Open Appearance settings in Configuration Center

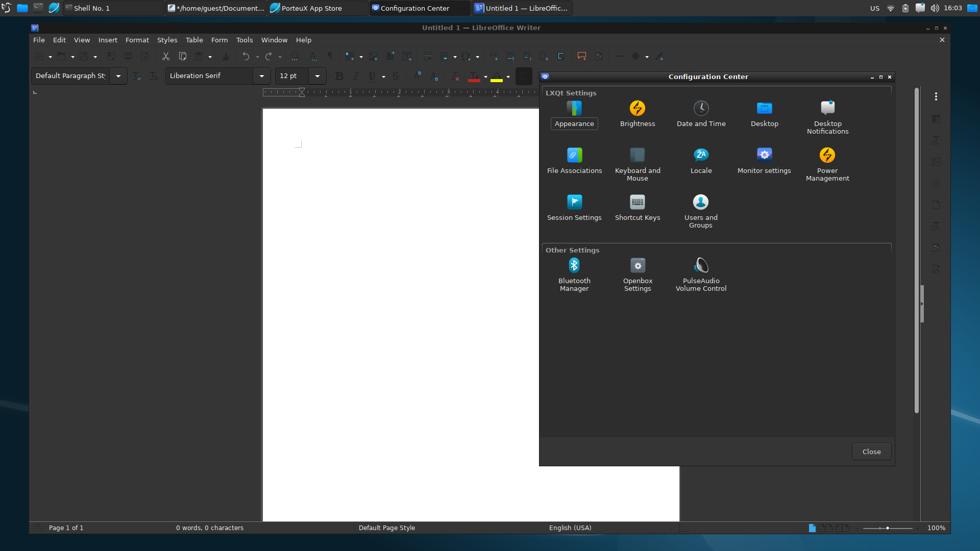click(x=574, y=115)
